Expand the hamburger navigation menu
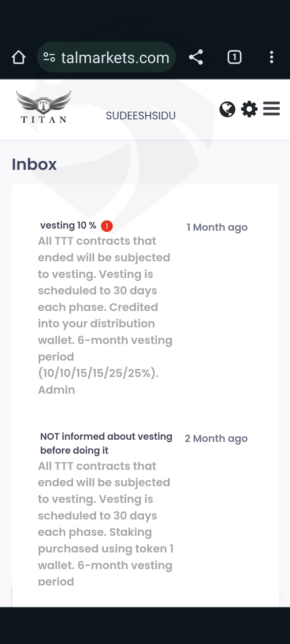 (x=272, y=109)
